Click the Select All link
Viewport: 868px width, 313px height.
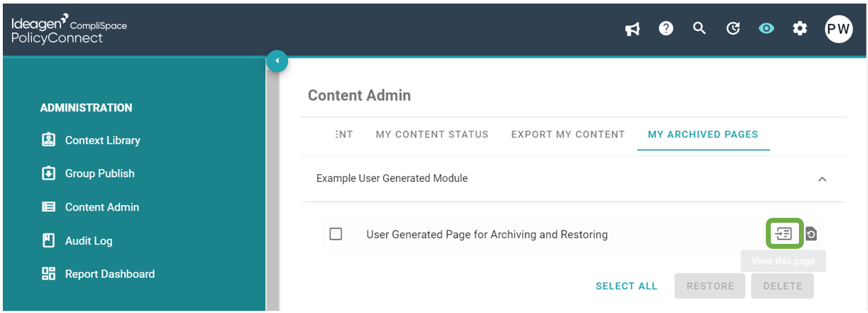tap(626, 286)
